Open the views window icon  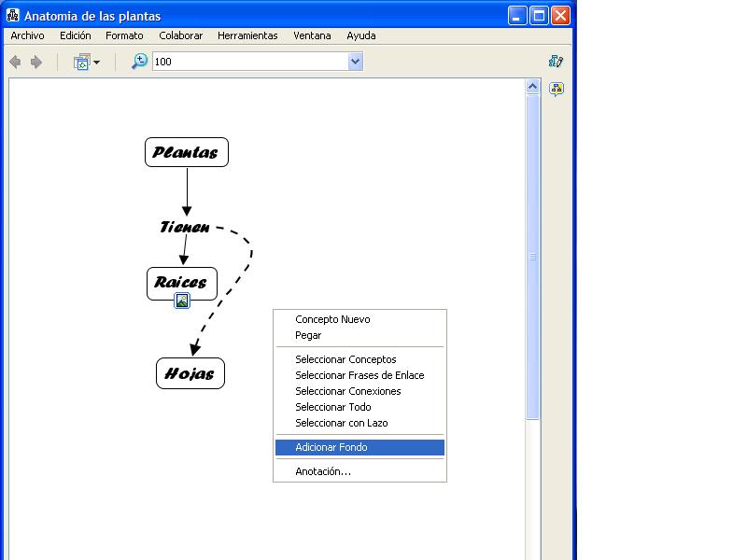[82, 62]
